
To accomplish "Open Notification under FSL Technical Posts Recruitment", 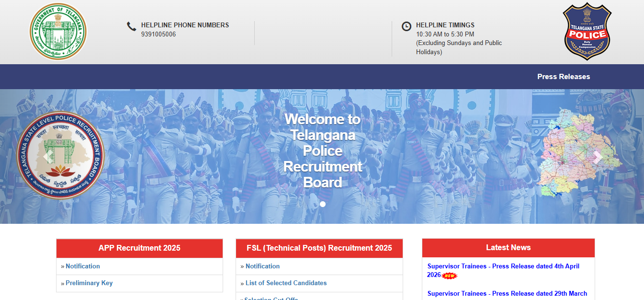I will tap(262, 266).
